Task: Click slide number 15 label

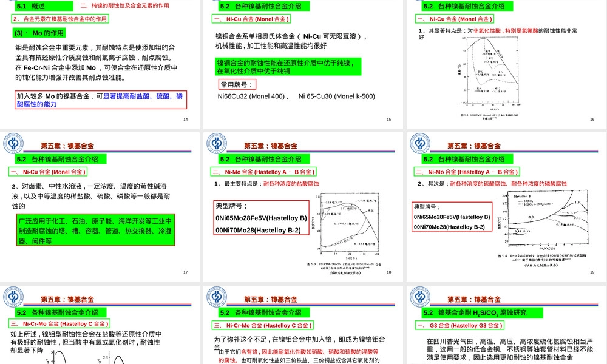Action: click(388, 120)
